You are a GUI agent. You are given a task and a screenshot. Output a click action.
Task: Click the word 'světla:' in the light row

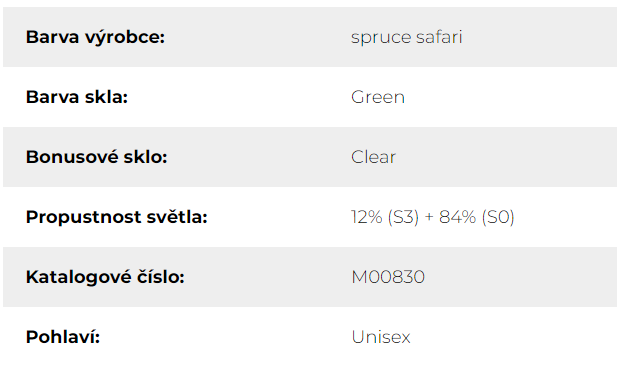click(177, 216)
